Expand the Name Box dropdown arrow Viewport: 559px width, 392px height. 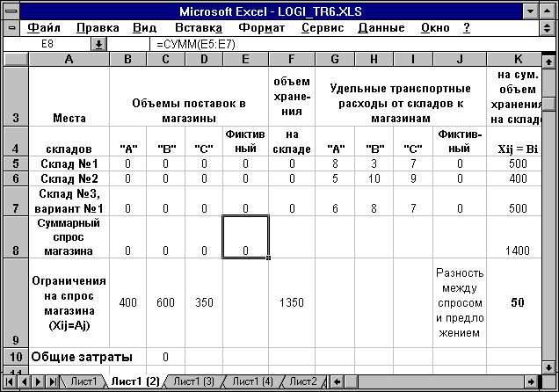[98, 44]
